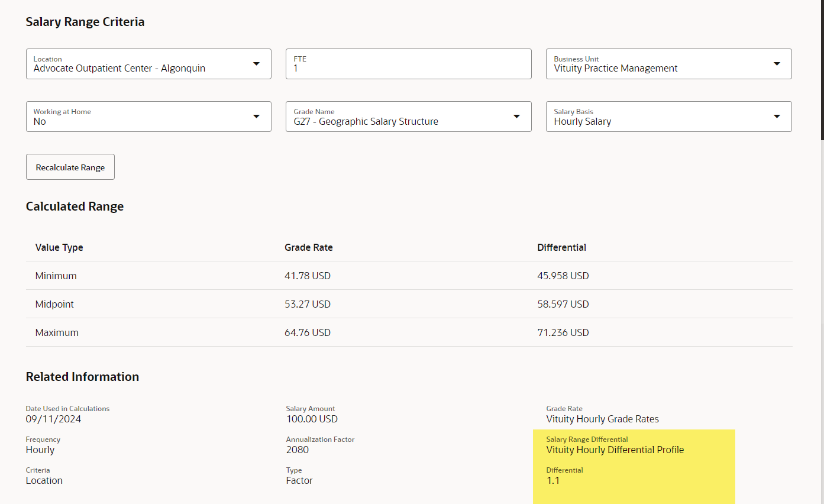Click the 58.597 USD differential value
The width and height of the screenshot is (824, 504).
pos(563,304)
